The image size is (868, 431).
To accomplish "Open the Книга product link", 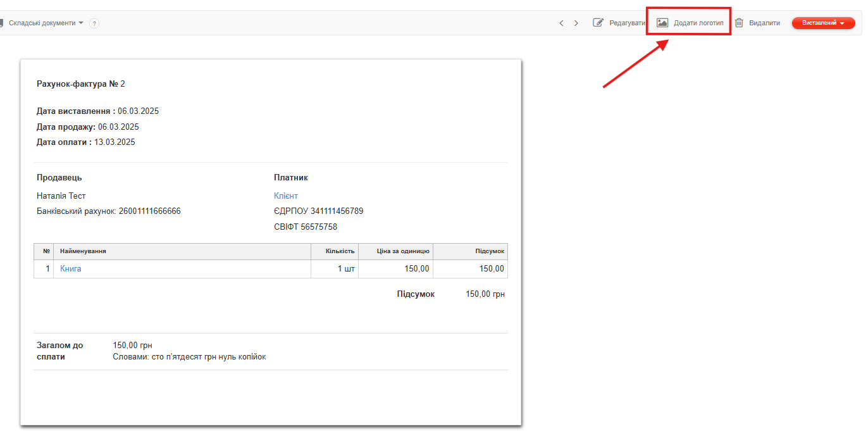I will (71, 268).
